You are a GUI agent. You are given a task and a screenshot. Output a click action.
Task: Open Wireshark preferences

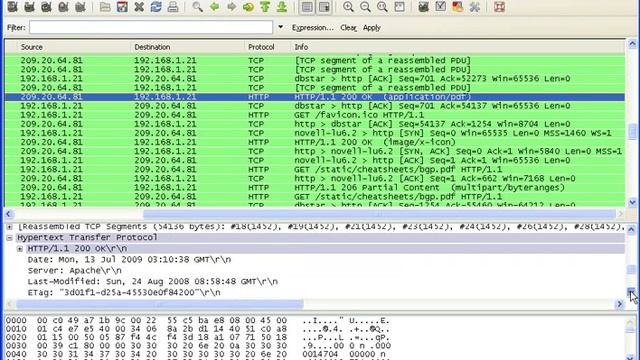tap(474, 7)
